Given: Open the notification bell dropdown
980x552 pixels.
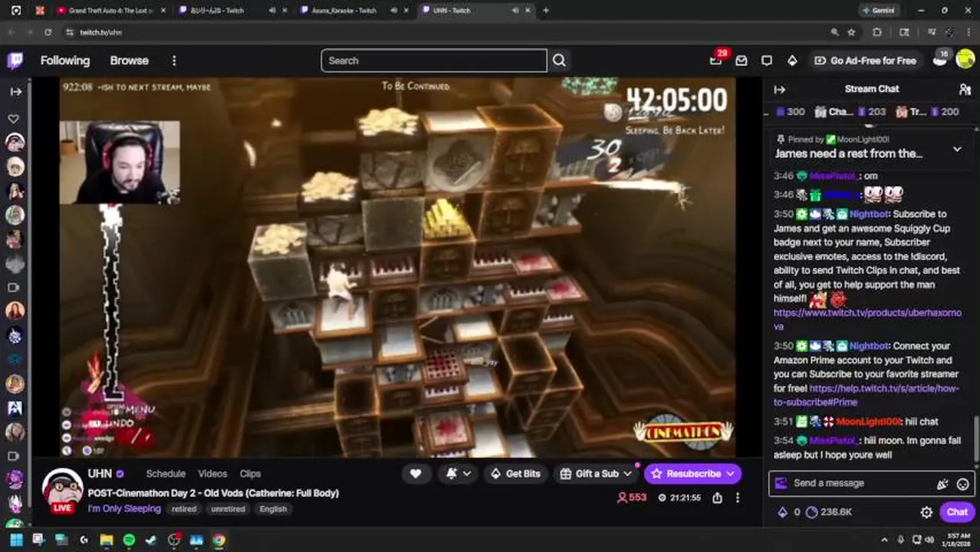Looking at the screenshot, I should tap(458, 474).
